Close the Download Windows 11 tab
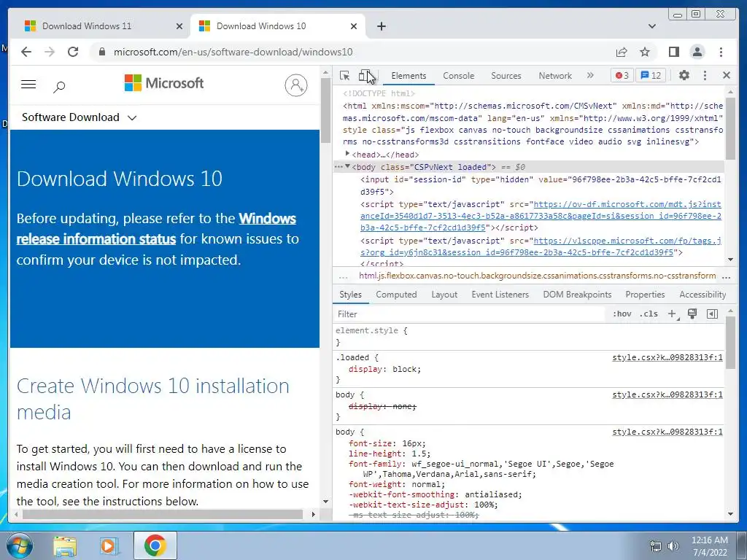The width and height of the screenshot is (747, 560). (x=179, y=26)
